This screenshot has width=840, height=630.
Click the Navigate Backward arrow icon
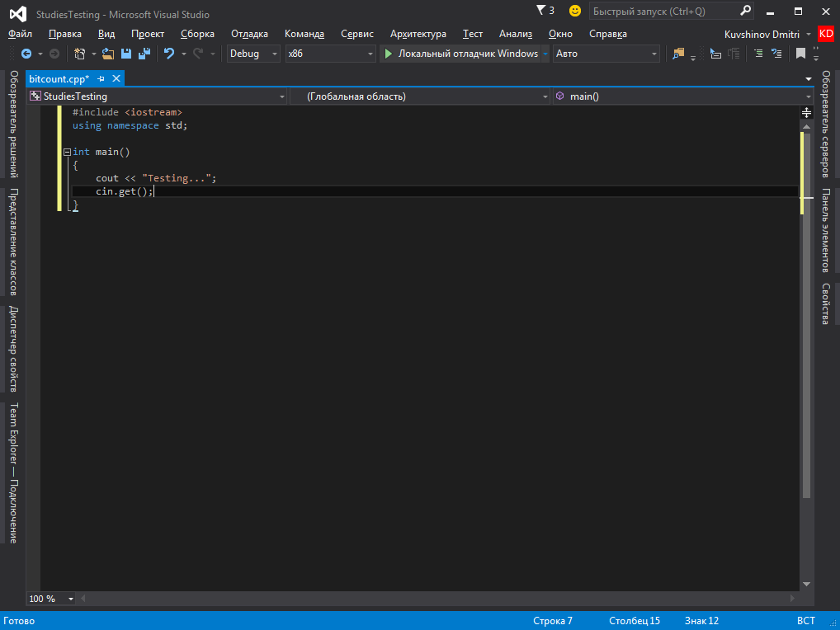point(26,54)
